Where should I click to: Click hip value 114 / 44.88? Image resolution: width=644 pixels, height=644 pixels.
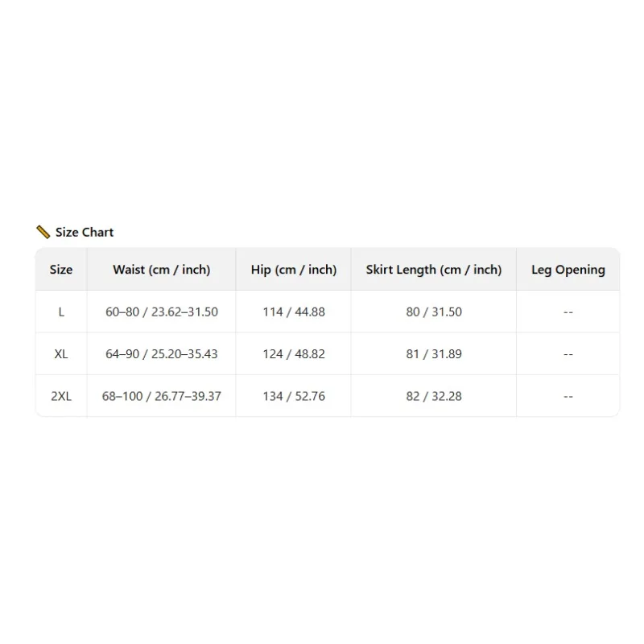tap(294, 312)
